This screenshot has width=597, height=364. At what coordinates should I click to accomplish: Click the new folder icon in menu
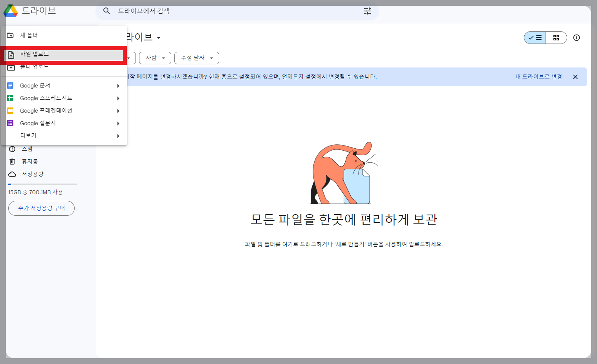click(x=11, y=35)
